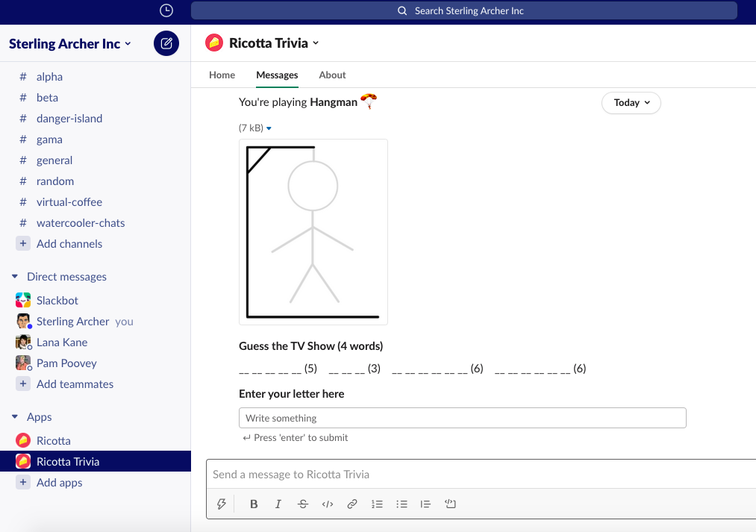Apply bulleted list formatting
Screen dimensions: 756x532
[x=402, y=504]
